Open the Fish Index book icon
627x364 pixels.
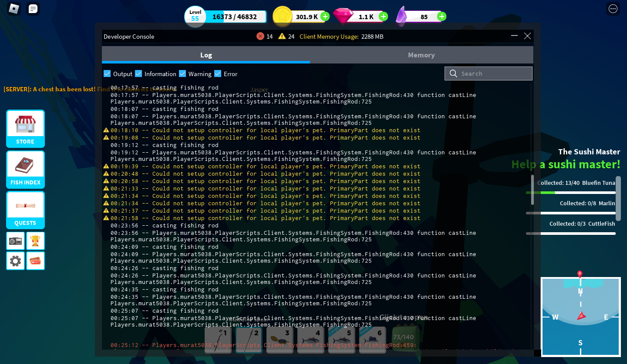coord(25,170)
